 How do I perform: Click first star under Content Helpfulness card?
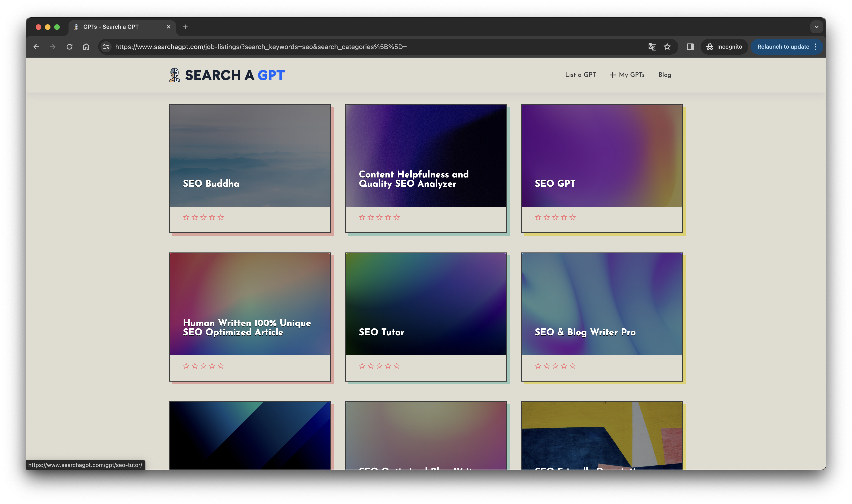click(x=362, y=217)
